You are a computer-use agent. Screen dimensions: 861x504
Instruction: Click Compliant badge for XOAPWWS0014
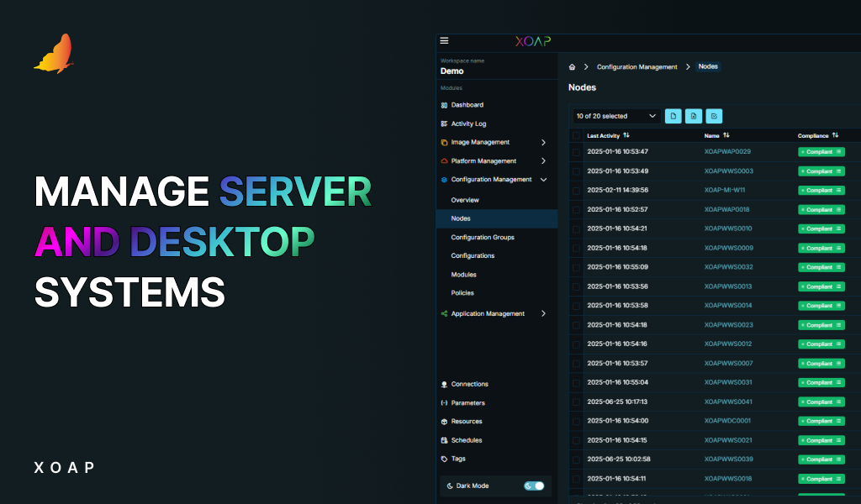coord(821,306)
